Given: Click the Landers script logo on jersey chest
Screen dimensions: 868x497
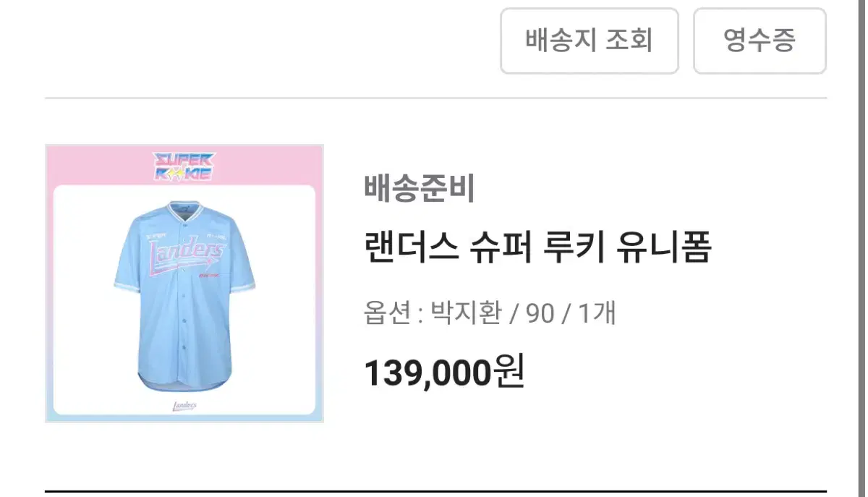Looking at the screenshot, I should (186, 256).
